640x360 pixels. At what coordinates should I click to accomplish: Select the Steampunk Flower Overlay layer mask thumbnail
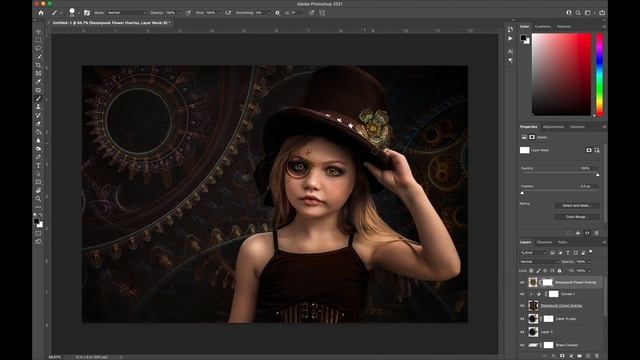pos(547,282)
